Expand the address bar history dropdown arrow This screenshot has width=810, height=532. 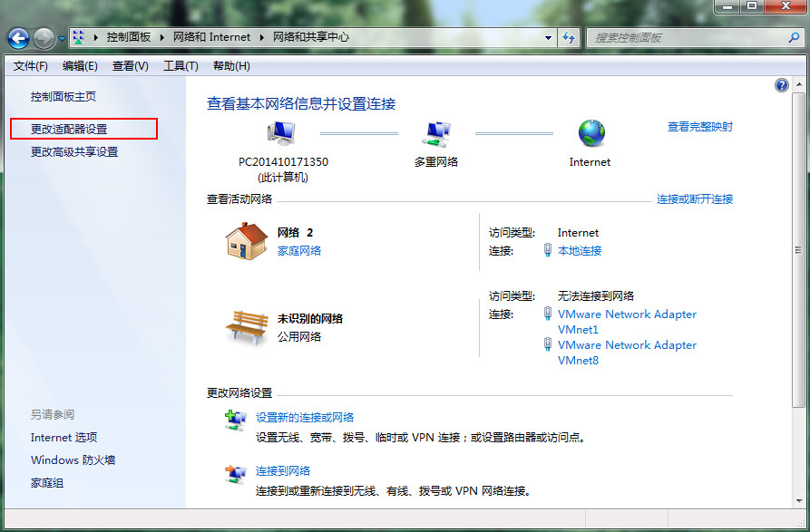[x=548, y=38]
